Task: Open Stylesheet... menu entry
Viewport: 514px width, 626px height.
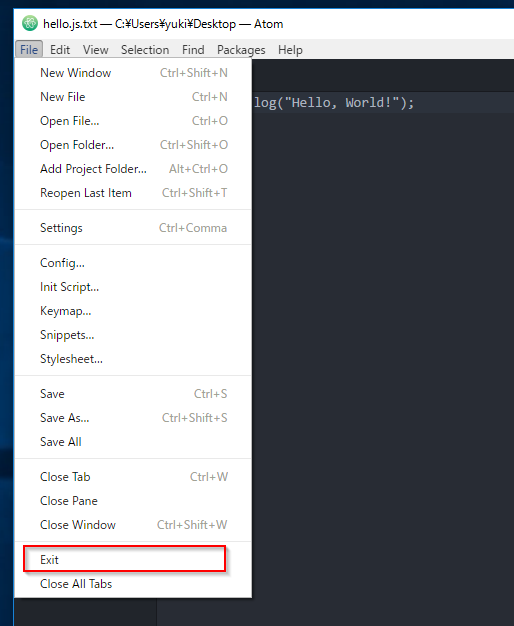Action: [x=133, y=359]
